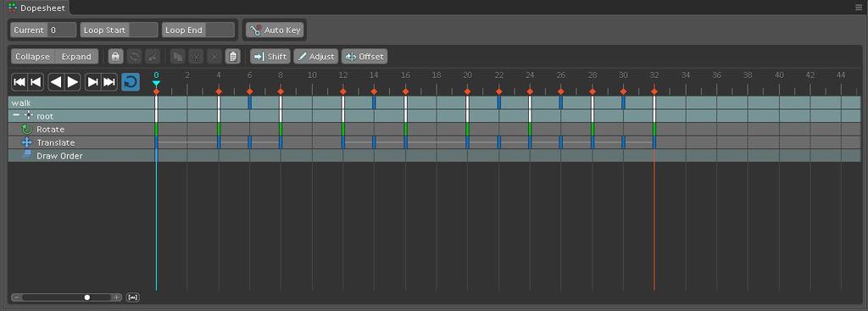The width and height of the screenshot is (868, 311).
Task: Jump to the last frame
Action: [109, 82]
